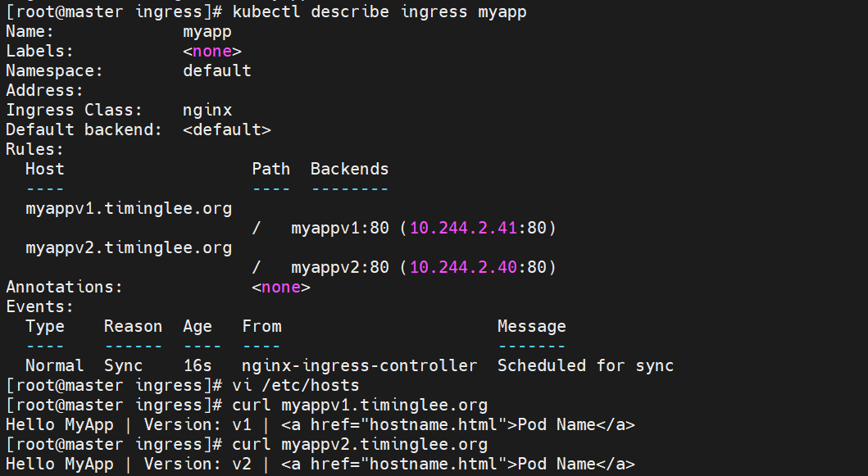Select event type 'Normal'
This screenshot has width=868, height=476.
54,365
